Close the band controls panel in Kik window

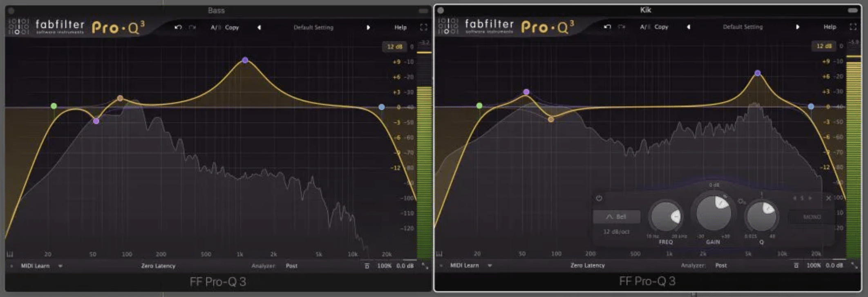[828, 198]
